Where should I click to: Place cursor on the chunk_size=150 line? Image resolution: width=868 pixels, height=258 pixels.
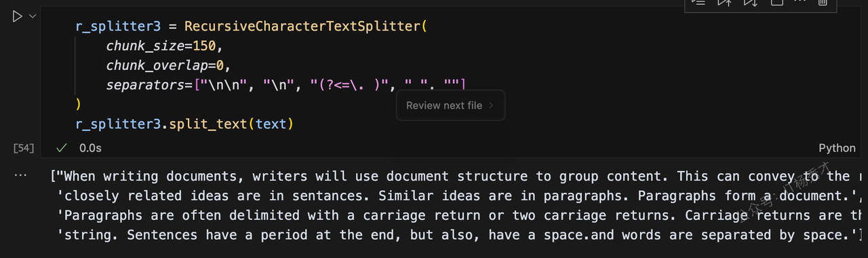coord(165,46)
